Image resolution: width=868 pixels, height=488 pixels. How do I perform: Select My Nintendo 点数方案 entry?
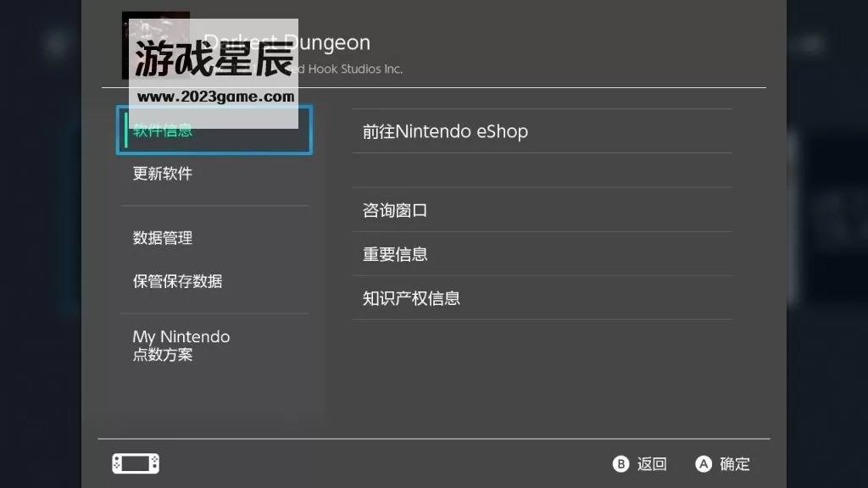click(x=181, y=345)
